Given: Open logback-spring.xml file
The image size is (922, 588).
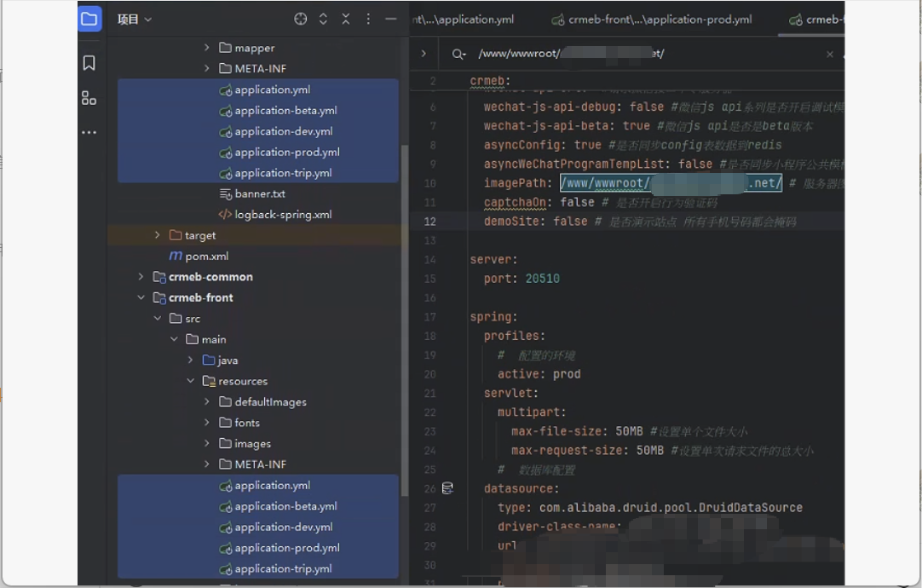Looking at the screenshot, I should (275, 215).
